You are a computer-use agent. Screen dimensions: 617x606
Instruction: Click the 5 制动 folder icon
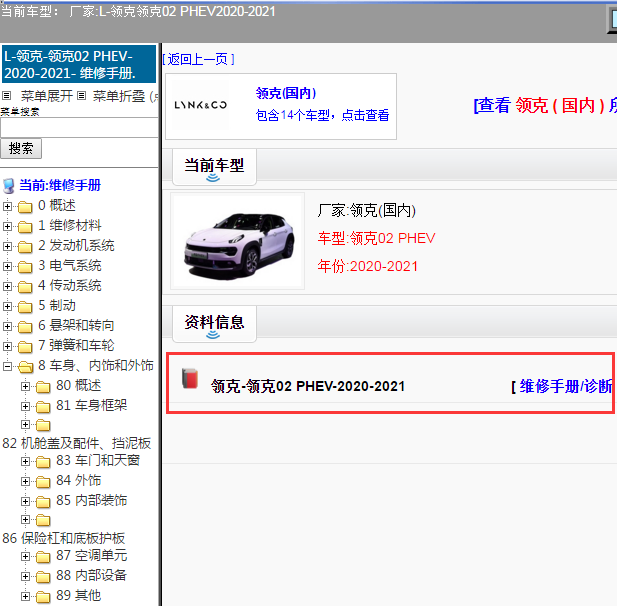click(25, 307)
